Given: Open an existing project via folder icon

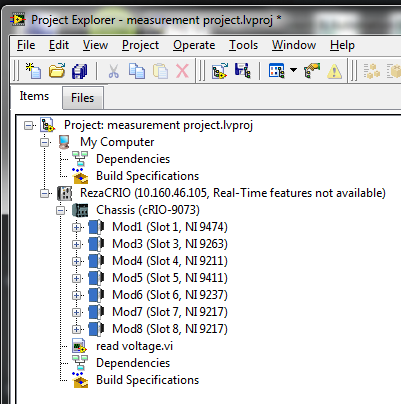Looking at the screenshot, I should 57,71.
